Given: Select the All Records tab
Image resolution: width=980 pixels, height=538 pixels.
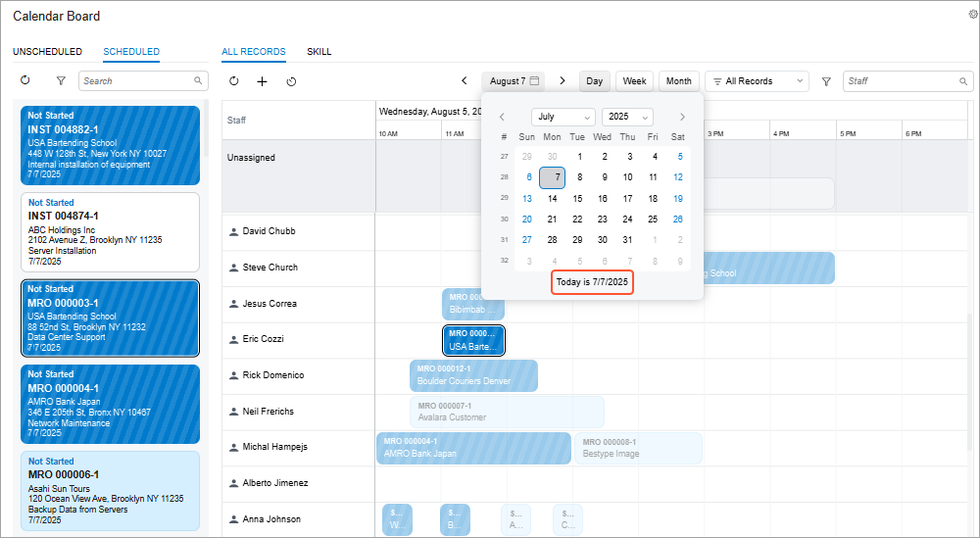Looking at the screenshot, I should click(254, 52).
